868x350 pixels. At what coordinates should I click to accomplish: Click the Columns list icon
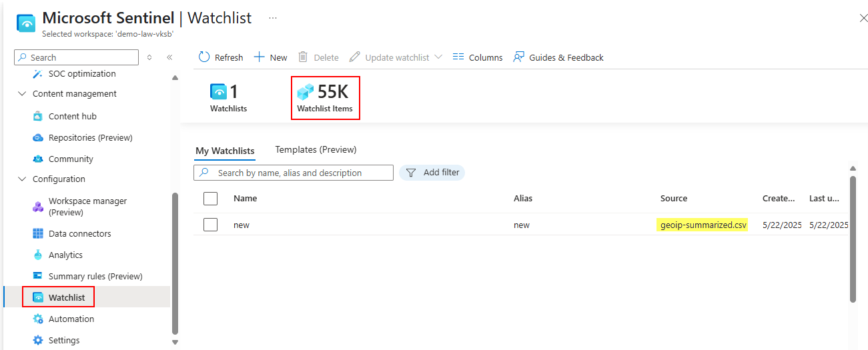(x=458, y=57)
